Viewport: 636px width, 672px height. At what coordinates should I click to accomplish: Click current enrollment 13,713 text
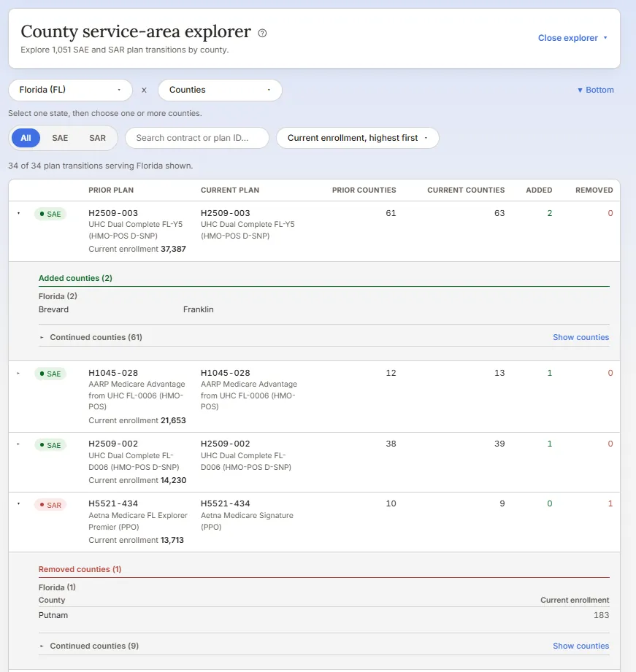136,540
